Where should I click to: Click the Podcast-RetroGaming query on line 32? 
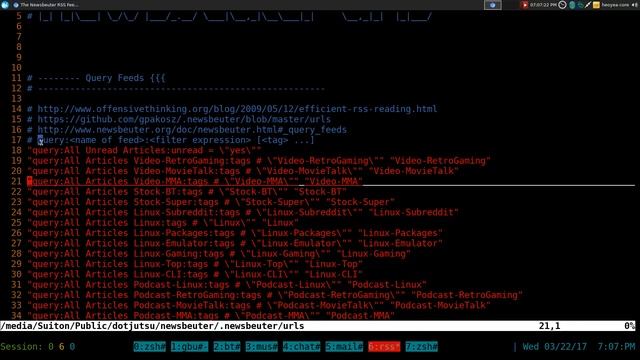click(275, 295)
